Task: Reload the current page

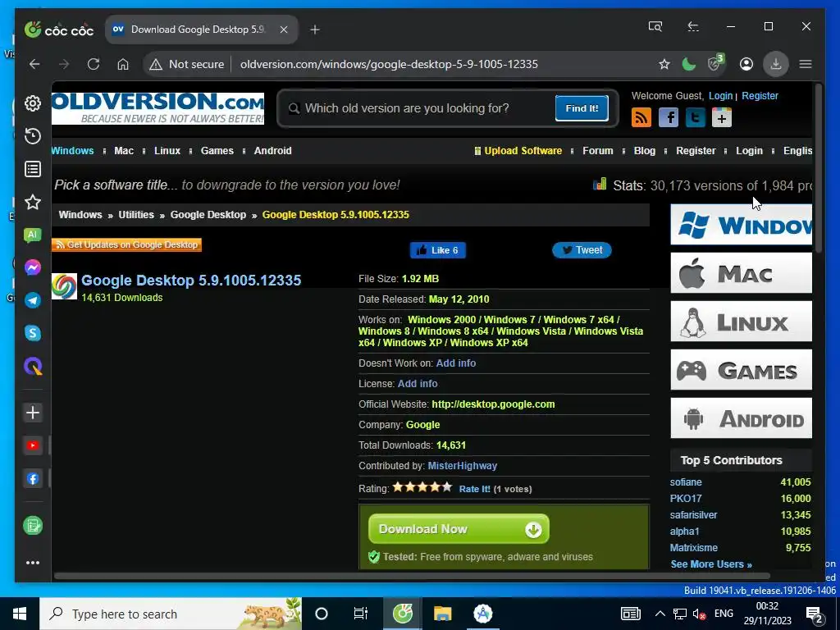Action: click(x=94, y=64)
